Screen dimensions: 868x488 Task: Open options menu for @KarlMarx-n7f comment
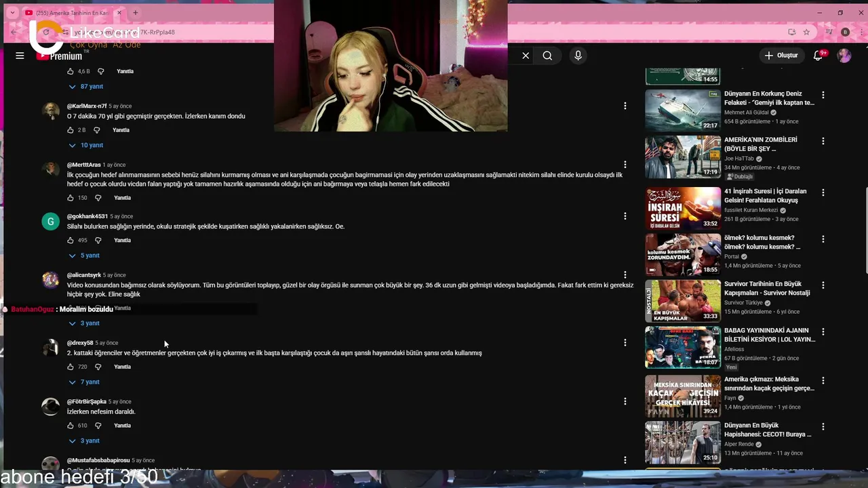[x=625, y=106]
